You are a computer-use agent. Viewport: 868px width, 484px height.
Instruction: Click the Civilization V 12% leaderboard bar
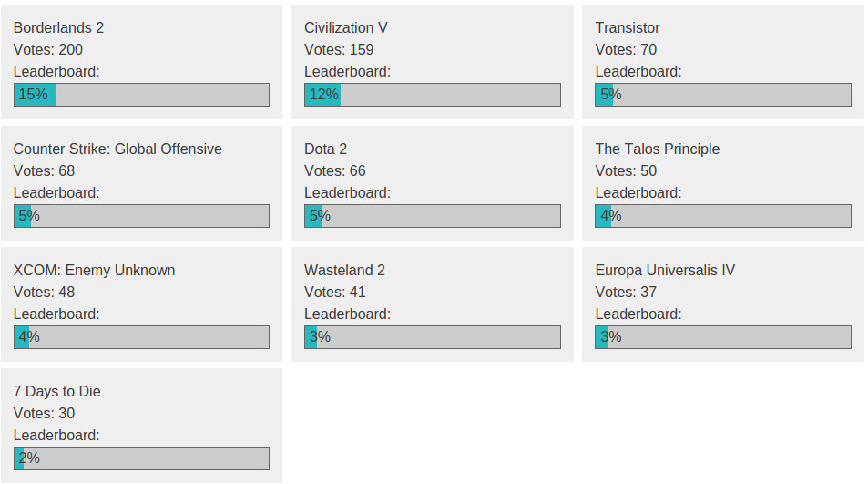tap(433, 95)
